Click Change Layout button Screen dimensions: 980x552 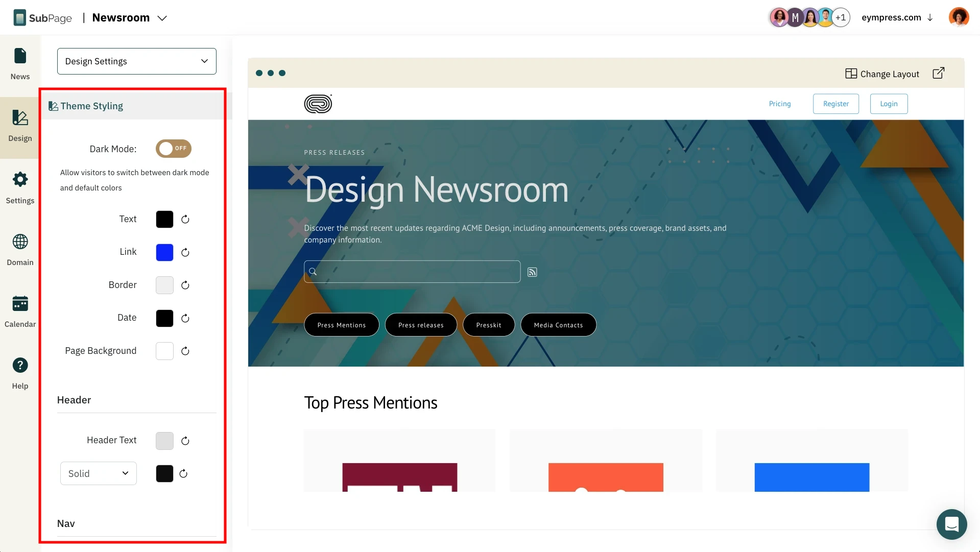point(882,74)
